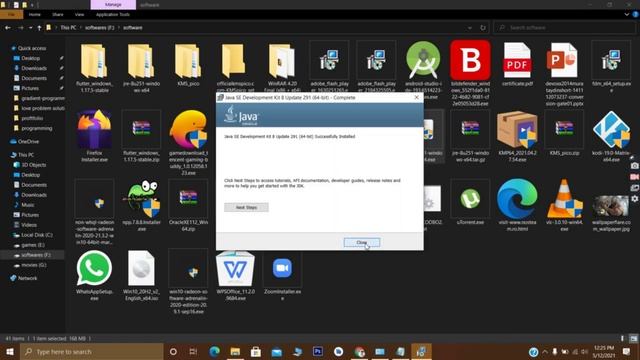Open movies (G:) drive in the sidebar
640x360 pixels.
[x=33, y=265]
